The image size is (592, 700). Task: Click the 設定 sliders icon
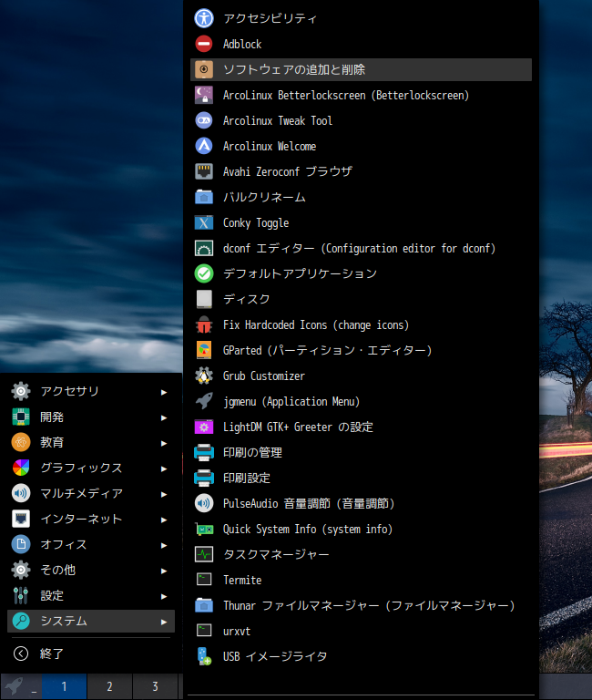[x=21, y=595]
